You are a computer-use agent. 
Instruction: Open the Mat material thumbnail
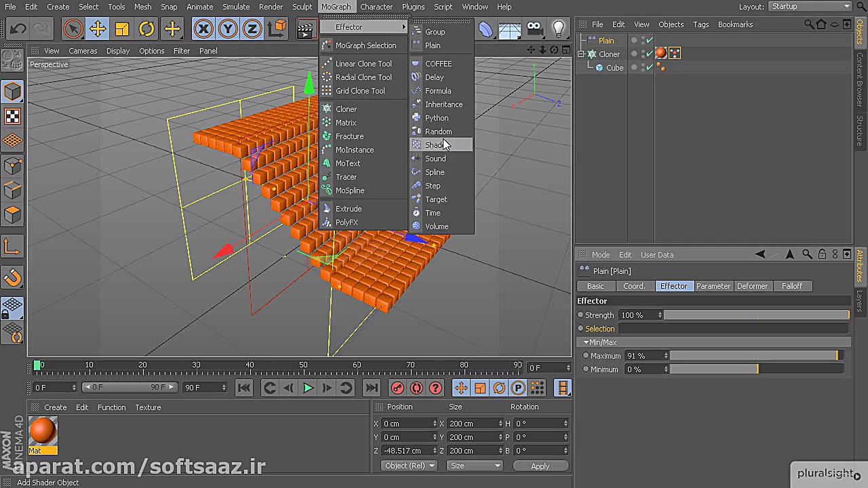(43, 432)
